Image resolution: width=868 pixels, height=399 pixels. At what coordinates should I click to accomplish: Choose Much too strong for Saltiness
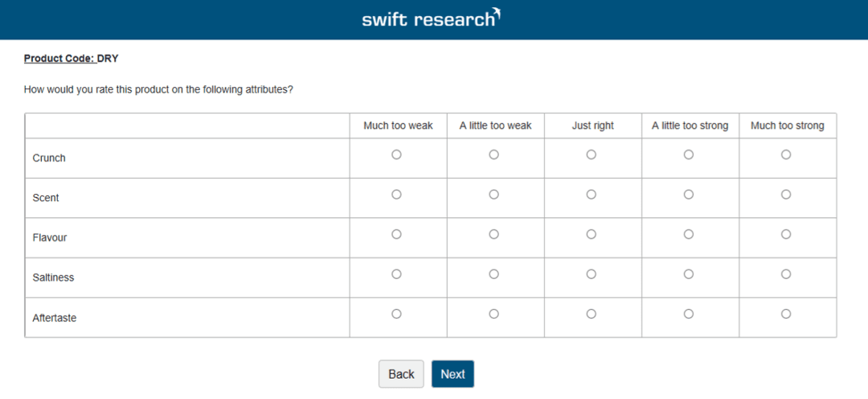pos(786,274)
